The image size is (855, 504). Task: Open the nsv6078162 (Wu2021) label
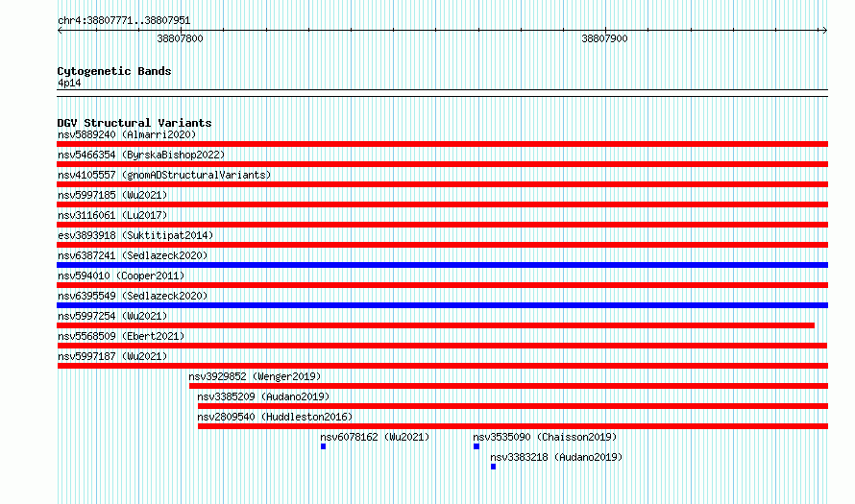(375, 437)
